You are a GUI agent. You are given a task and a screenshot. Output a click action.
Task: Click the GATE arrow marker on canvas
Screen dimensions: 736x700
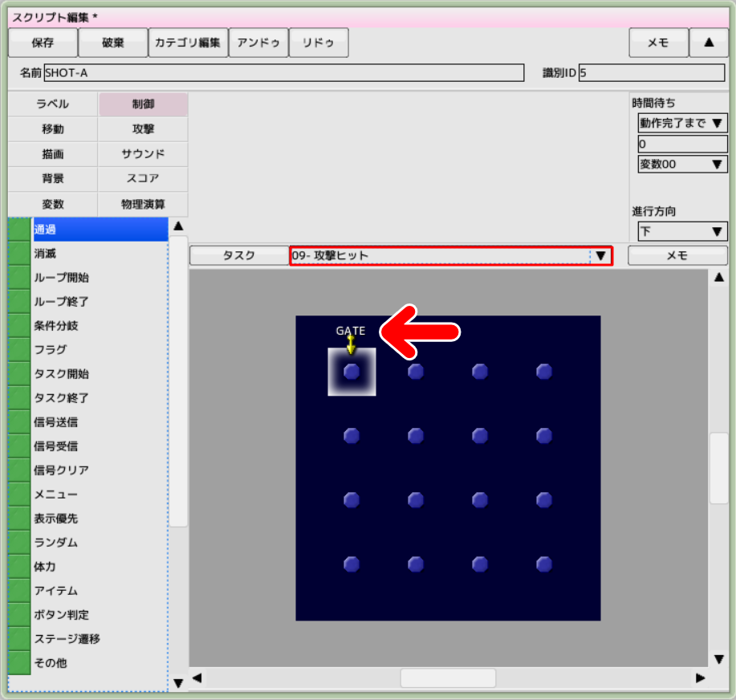point(350,344)
